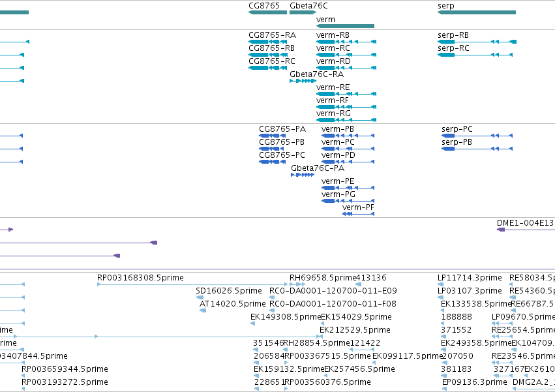Select EST label EK154029.5prime
Screen dimensions: 555x392
tap(356, 317)
